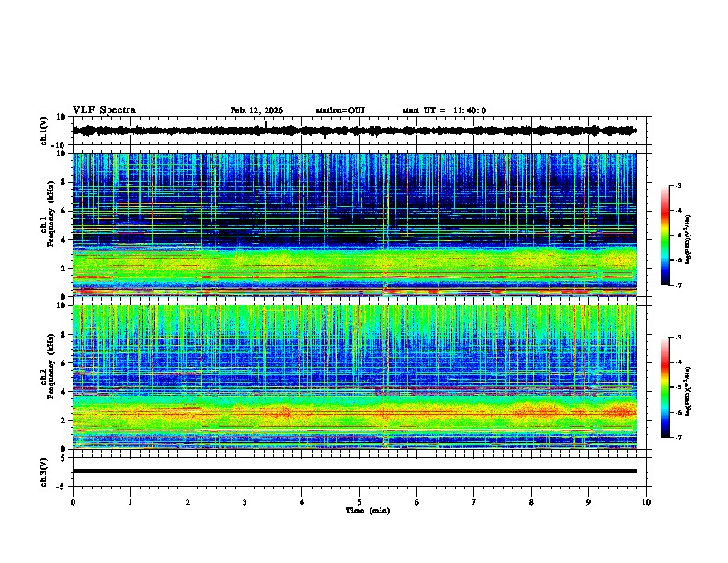Click inside the ch.1 spectrogram plot
This screenshot has height=563, width=728.
click(354, 224)
